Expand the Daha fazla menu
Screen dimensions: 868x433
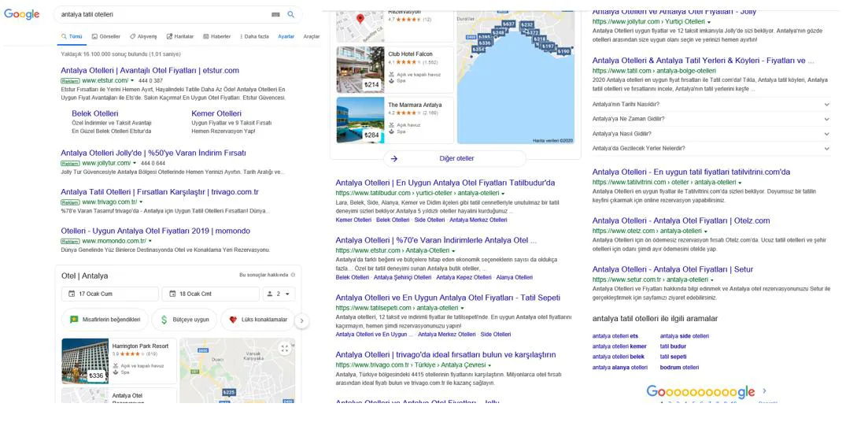255,36
